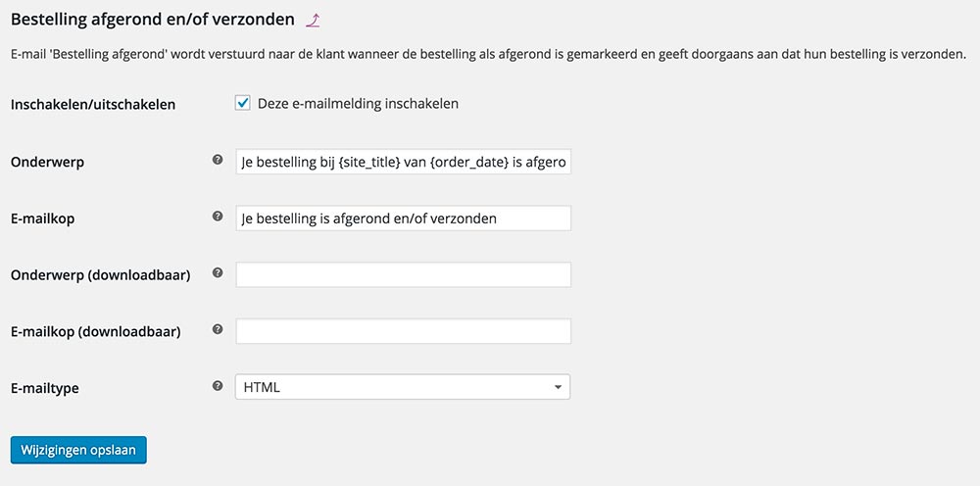980x486 pixels.
Task: Click the 'Bestelling afgerond en/of verzonden' heading
Action: click(152, 19)
